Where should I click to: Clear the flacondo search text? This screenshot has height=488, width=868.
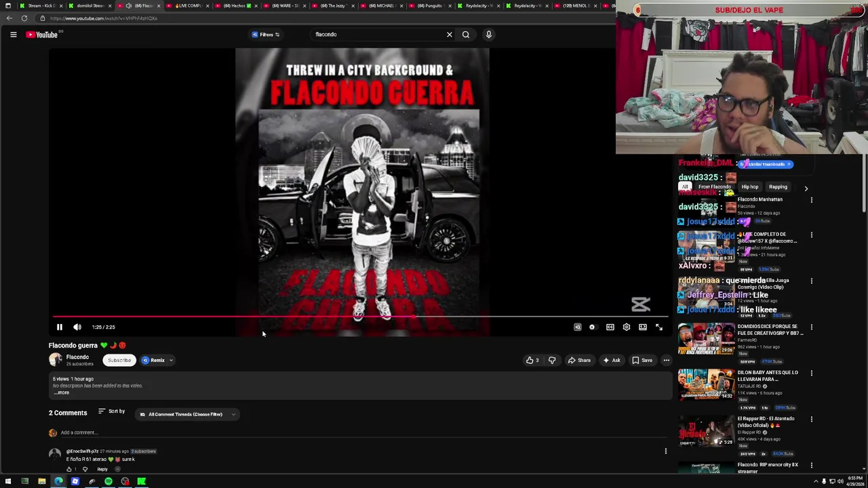click(449, 35)
